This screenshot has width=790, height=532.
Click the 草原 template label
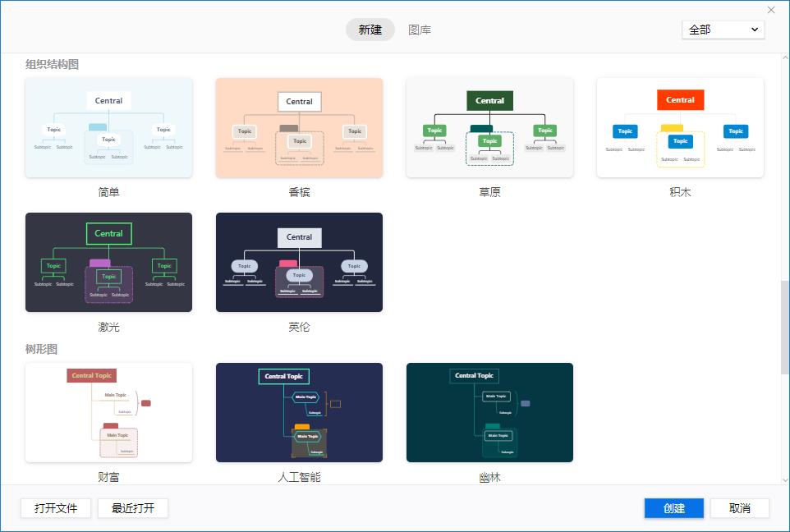point(489,192)
